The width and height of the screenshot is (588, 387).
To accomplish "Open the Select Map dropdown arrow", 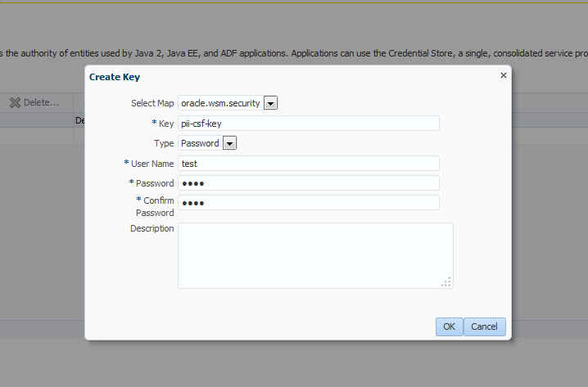I will [271, 103].
